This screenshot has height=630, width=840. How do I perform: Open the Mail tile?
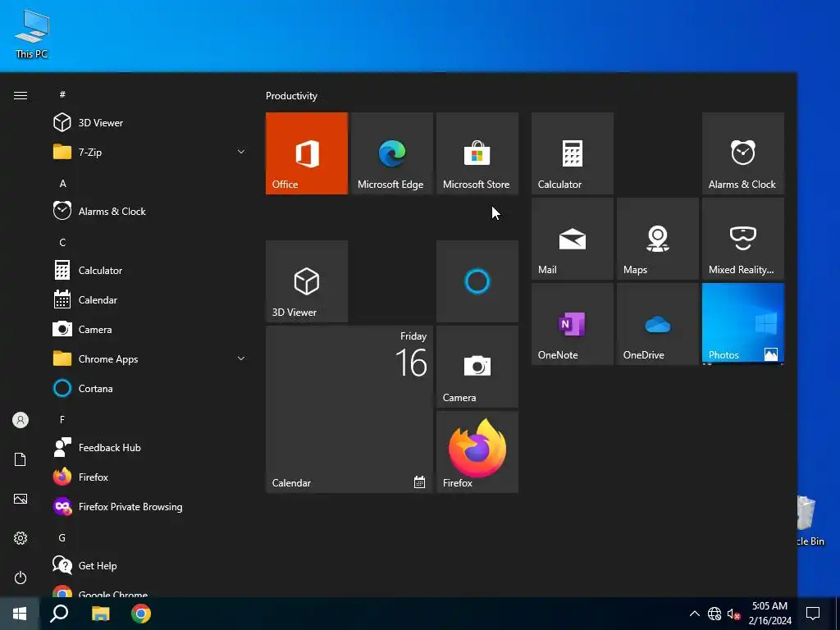point(572,239)
